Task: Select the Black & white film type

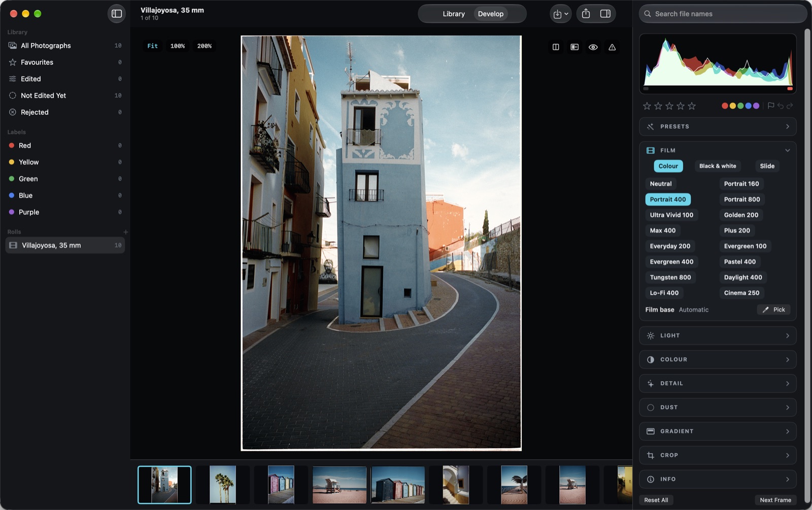Action: pos(718,166)
